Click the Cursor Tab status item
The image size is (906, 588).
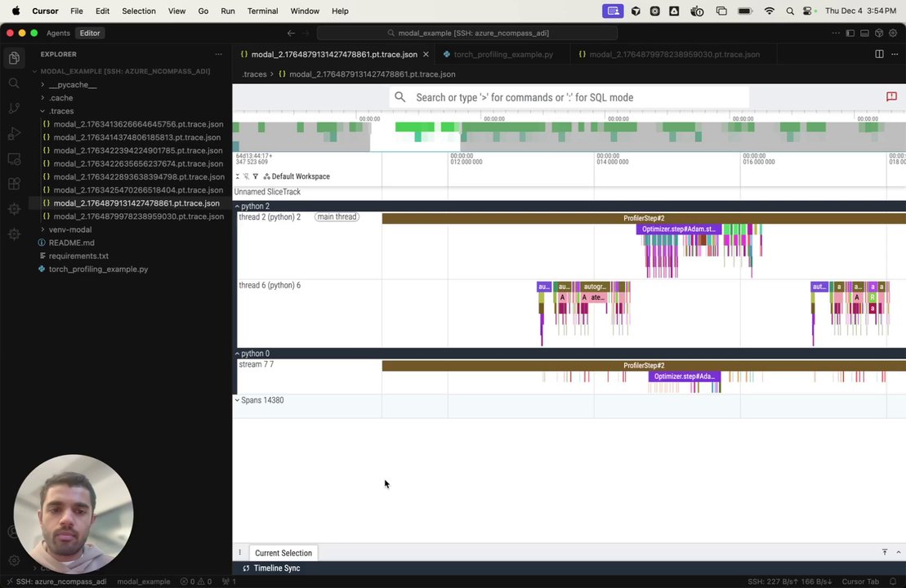tap(859, 581)
